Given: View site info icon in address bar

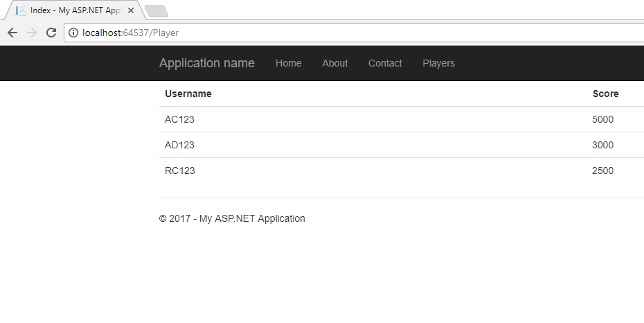Looking at the screenshot, I should point(73,33).
